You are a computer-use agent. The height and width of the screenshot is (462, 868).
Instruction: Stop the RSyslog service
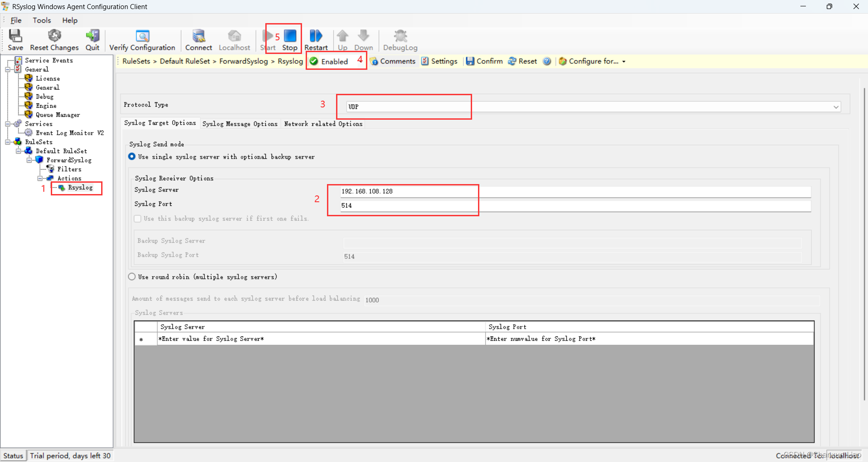(x=289, y=39)
